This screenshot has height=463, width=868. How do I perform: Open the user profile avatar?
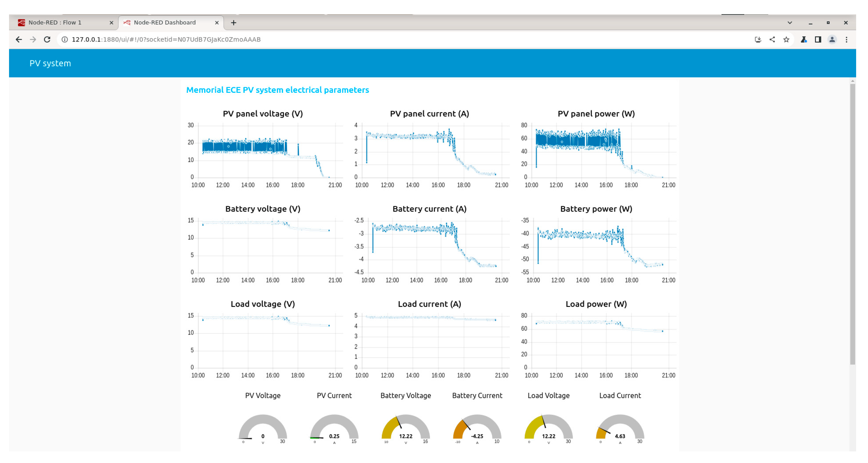click(x=832, y=39)
